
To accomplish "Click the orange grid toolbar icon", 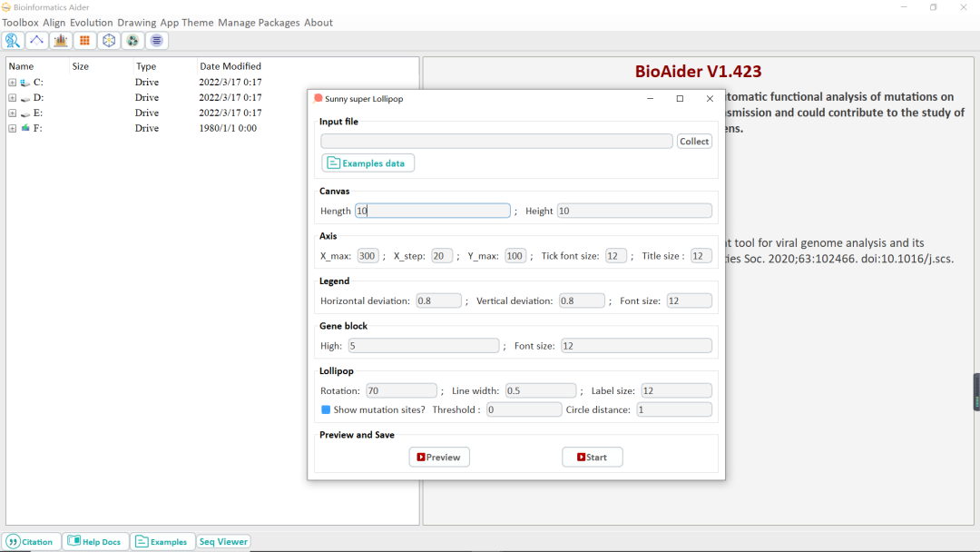I will tap(84, 41).
